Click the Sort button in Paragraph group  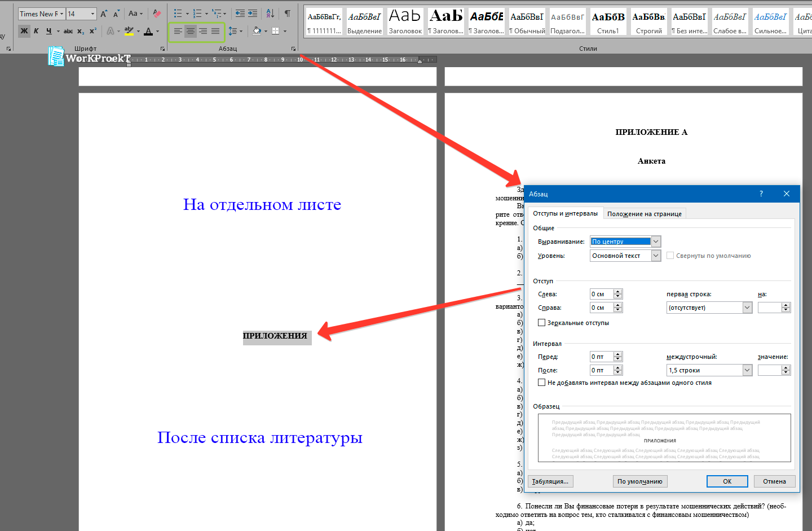point(270,12)
